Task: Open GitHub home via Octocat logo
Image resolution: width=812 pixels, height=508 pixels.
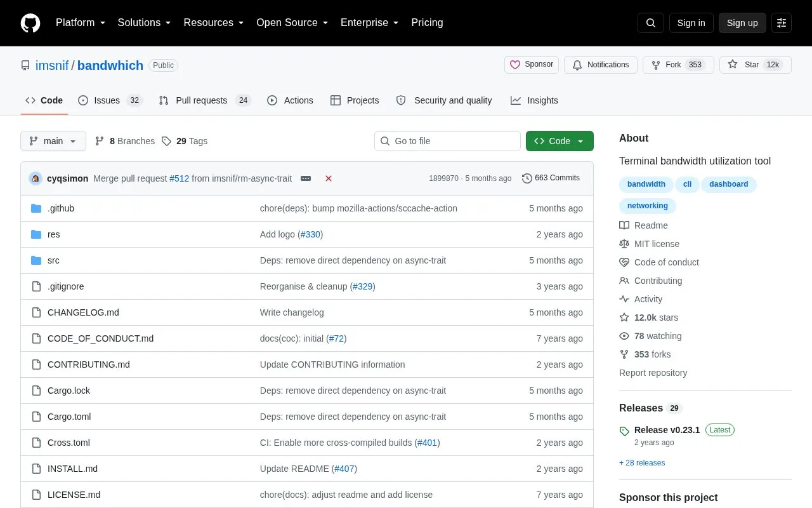Action: 30,23
